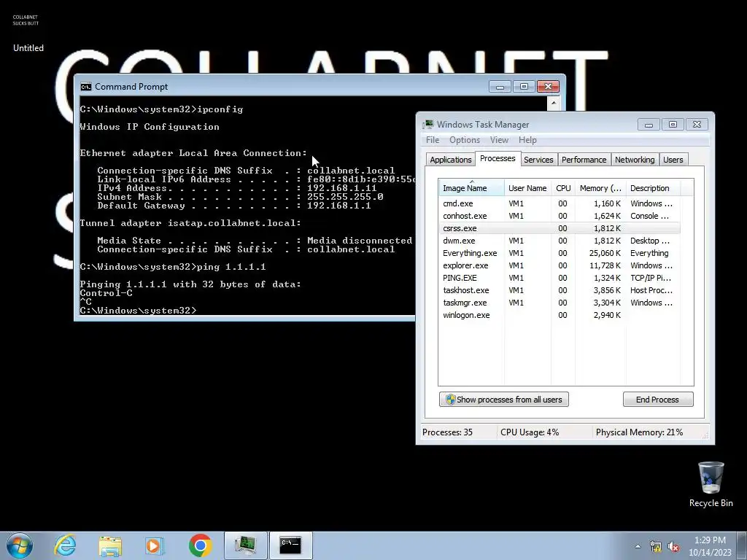This screenshot has height=560, width=747.
Task: Click Physical Memory: 21% status entry
Action: pyautogui.click(x=639, y=432)
